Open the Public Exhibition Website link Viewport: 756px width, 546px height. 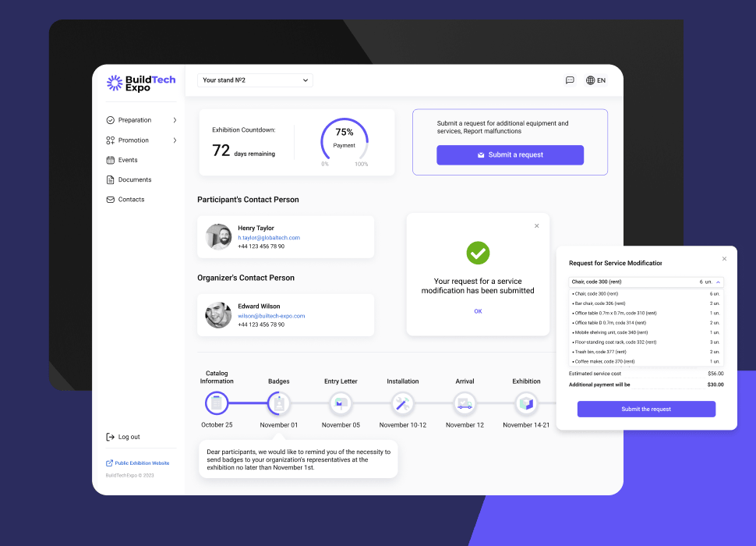[137, 463]
